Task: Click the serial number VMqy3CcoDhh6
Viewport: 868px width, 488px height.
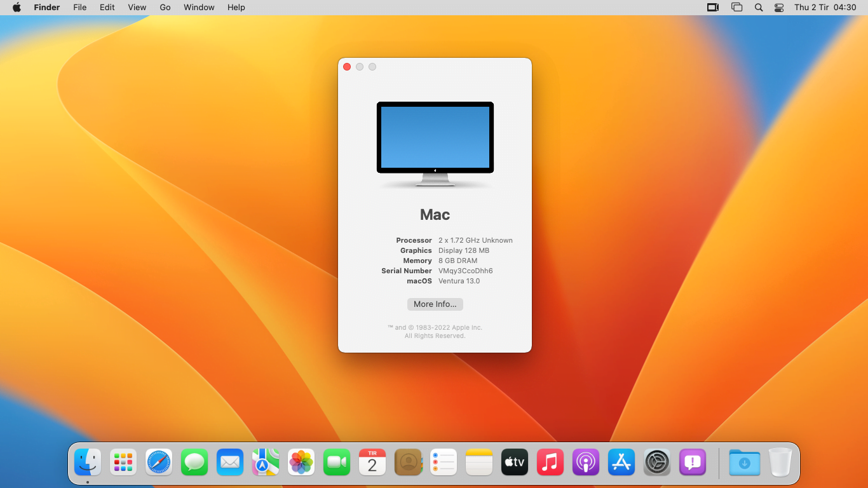Action: coord(466,271)
